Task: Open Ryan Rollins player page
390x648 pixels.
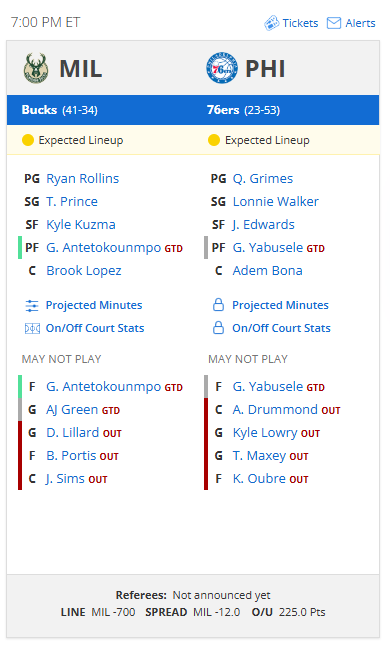Action: pos(83,179)
